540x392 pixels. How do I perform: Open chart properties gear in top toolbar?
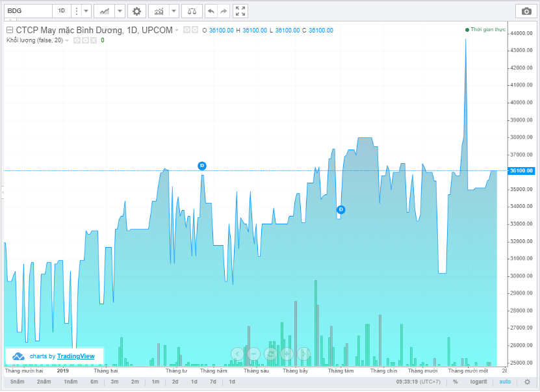click(x=136, y=11)
